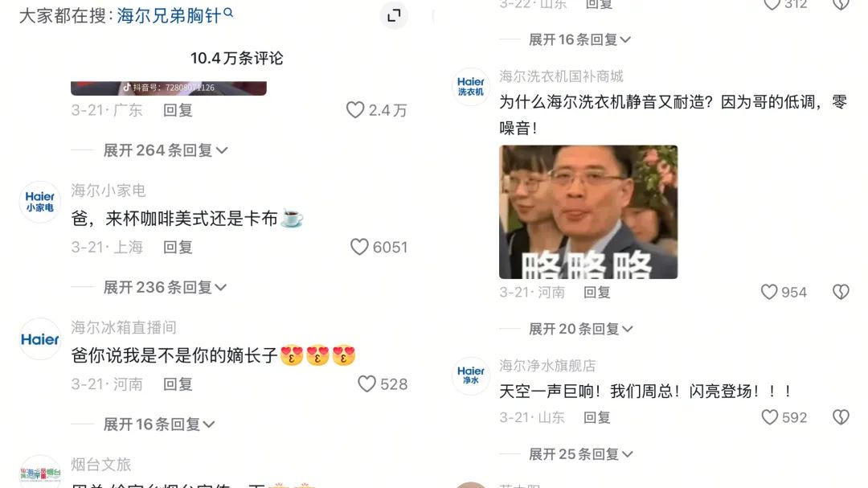This screenshot has width=868, height=488.
Task: Open the 海尔兄弟胸针 trending search link
Action: 174,15
